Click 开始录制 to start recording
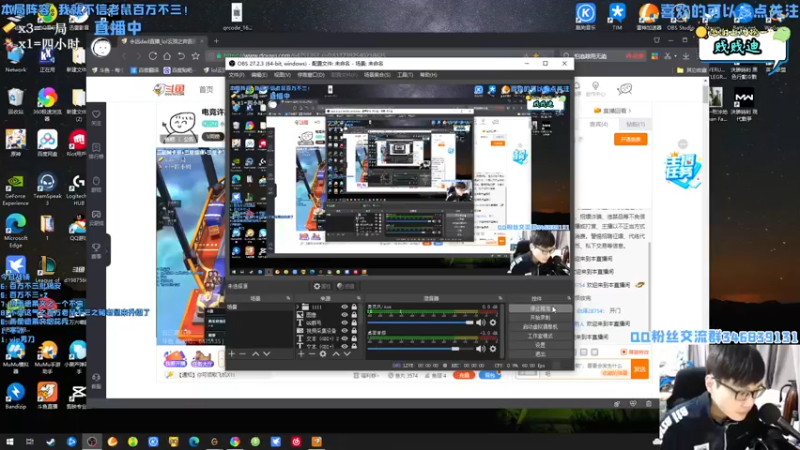Image resolution: width=800 pixels, height=450 pixels. point(540,317)
